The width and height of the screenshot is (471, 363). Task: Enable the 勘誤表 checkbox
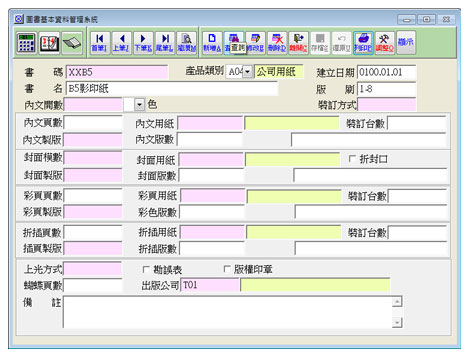tap(146, 269)
